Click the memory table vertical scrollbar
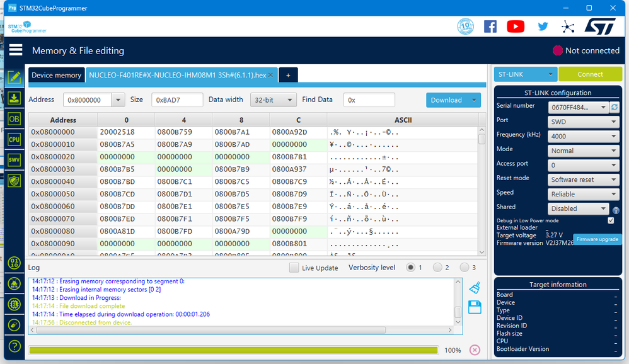The width and height of the screenshot is (629, 364). [x=482, y=191]
